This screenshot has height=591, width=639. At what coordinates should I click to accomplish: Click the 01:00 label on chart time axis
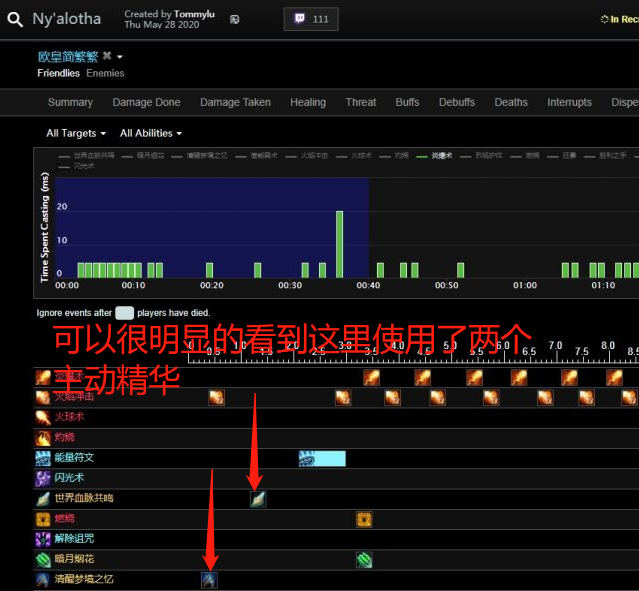525,285
